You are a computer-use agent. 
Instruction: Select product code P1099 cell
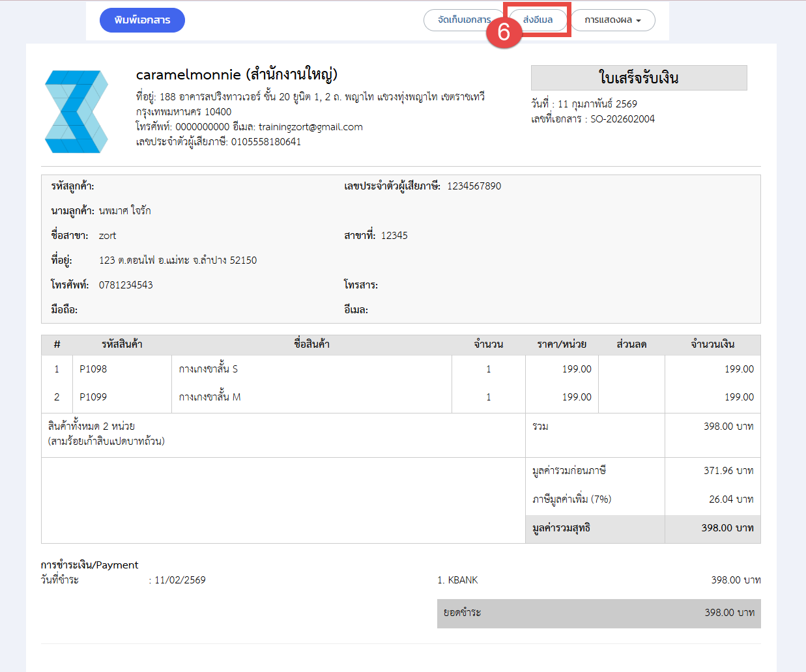click(x=93, y=397)
